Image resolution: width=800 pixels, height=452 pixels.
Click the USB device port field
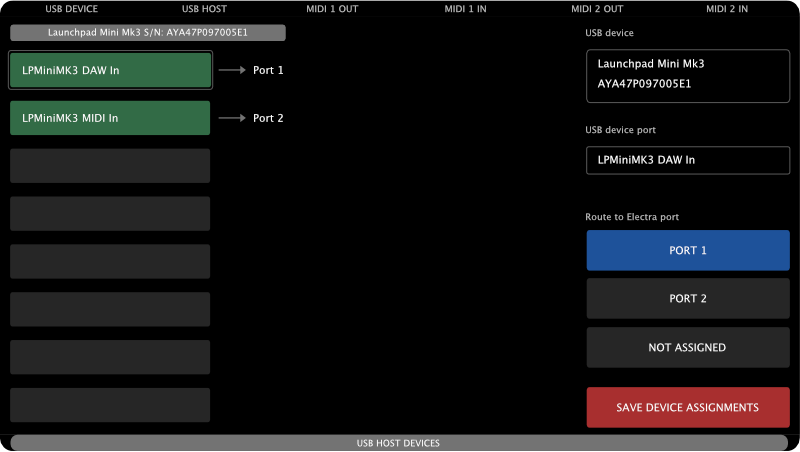(688, 160)
